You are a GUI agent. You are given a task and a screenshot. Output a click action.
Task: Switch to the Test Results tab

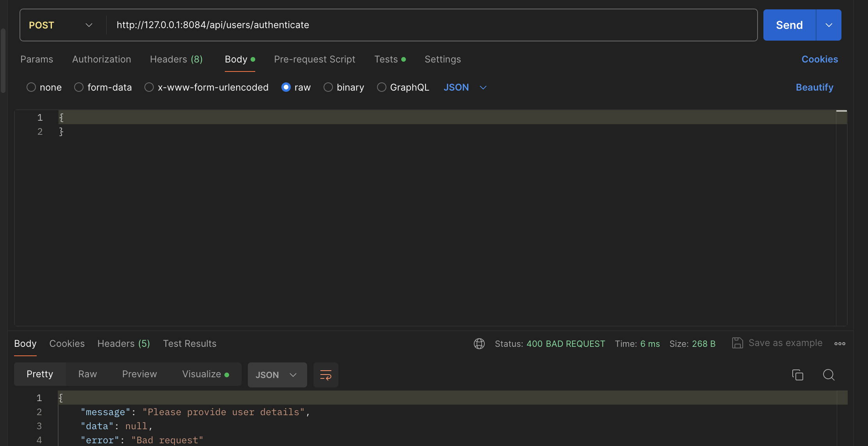[x=190, y=344]
